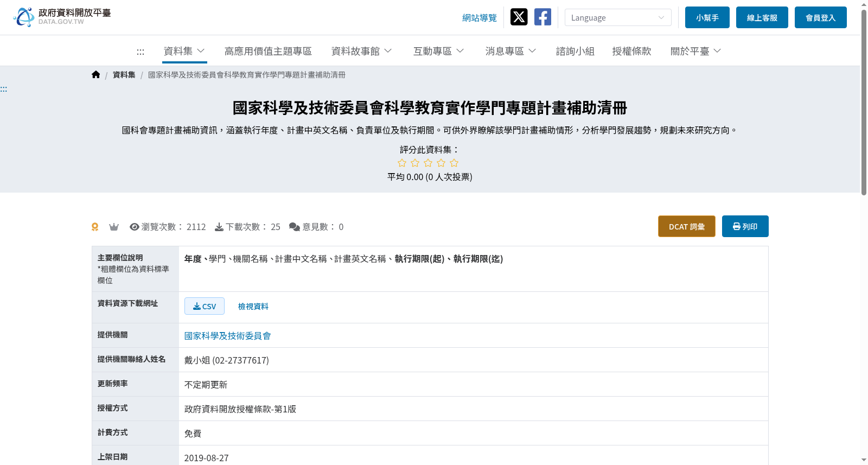Screen dimensions: 868x465
Task: Click the 平均 0.00 rating text
Action: point(430,177)
